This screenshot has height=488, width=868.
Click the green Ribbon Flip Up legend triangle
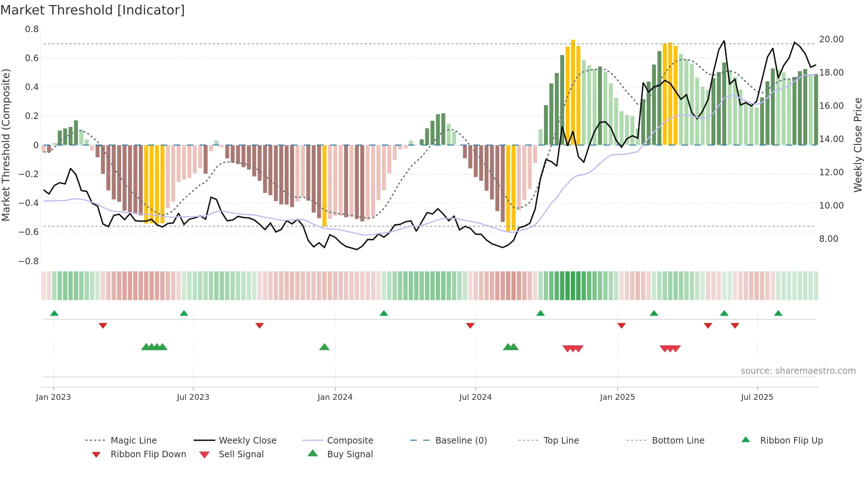746,440
